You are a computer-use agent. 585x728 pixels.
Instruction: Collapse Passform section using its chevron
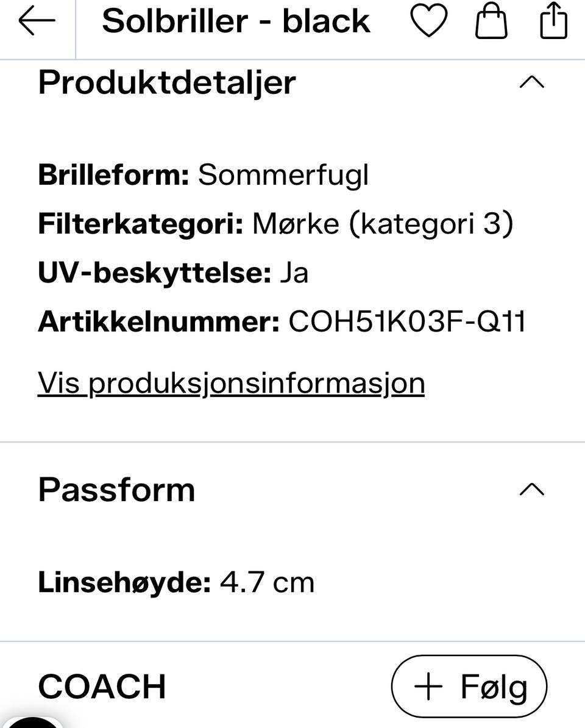point(531,490)
